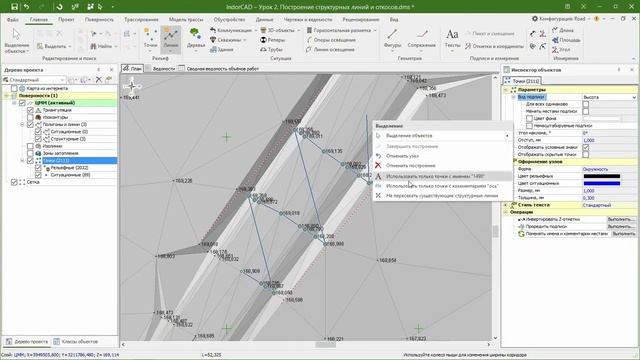Toggle Отображать скрытые точки checkbox
640x360 pixels.
pos(586,154)
